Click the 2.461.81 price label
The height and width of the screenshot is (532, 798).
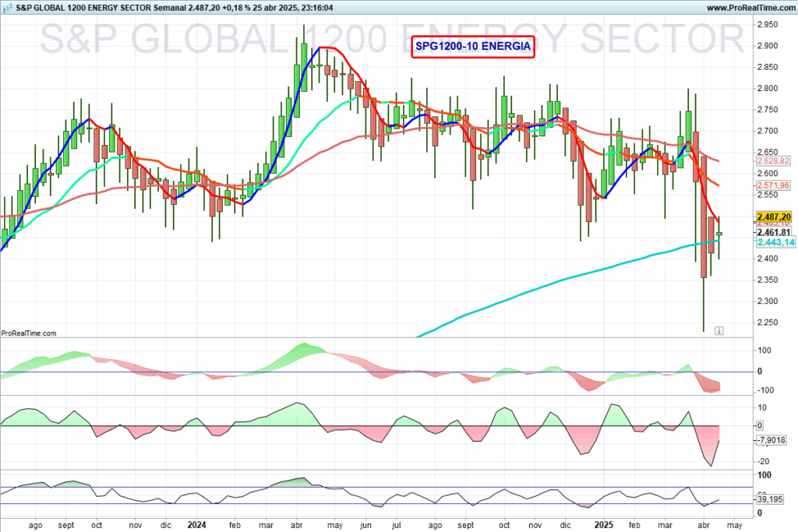pos(774,232)
